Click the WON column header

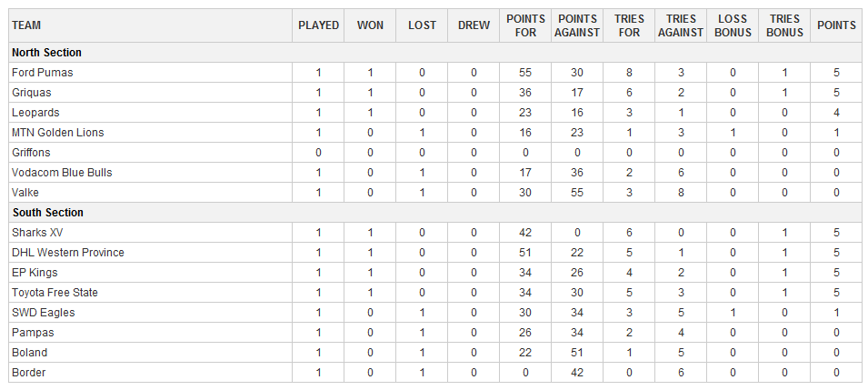coord(370,25)
